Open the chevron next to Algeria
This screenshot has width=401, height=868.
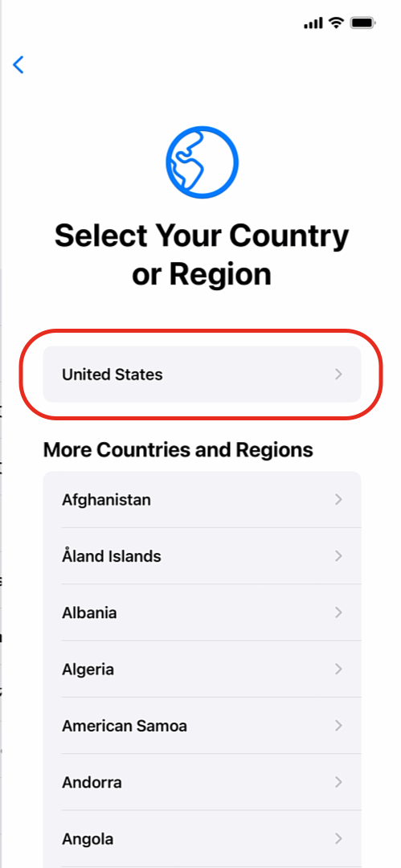click(x=339, y=669)
